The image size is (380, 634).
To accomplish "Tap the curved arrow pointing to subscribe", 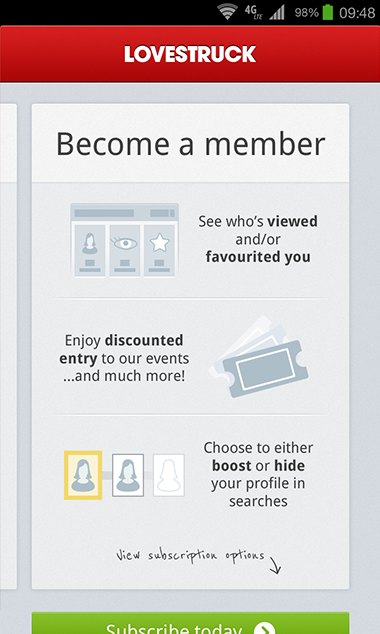I will click(x=274, y=565).
